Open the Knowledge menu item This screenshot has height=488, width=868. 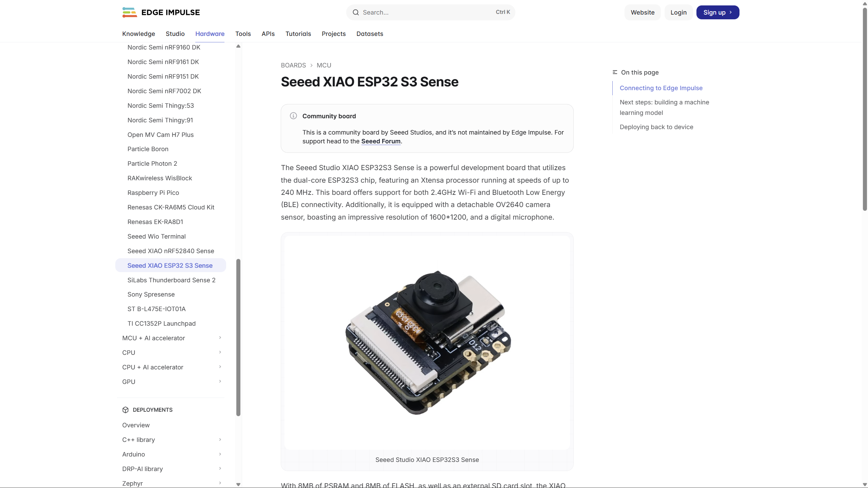click(x=138, y=34)
